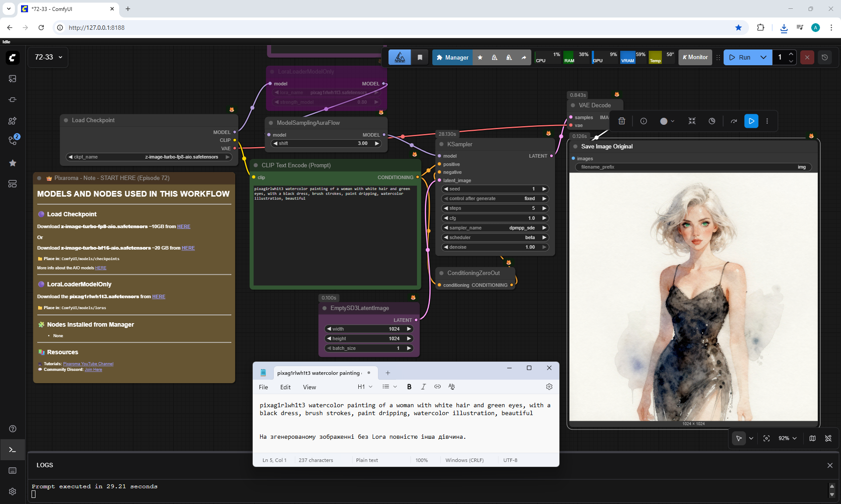
Task: Open the 92% zoom level dropdown
Action: 788,438
